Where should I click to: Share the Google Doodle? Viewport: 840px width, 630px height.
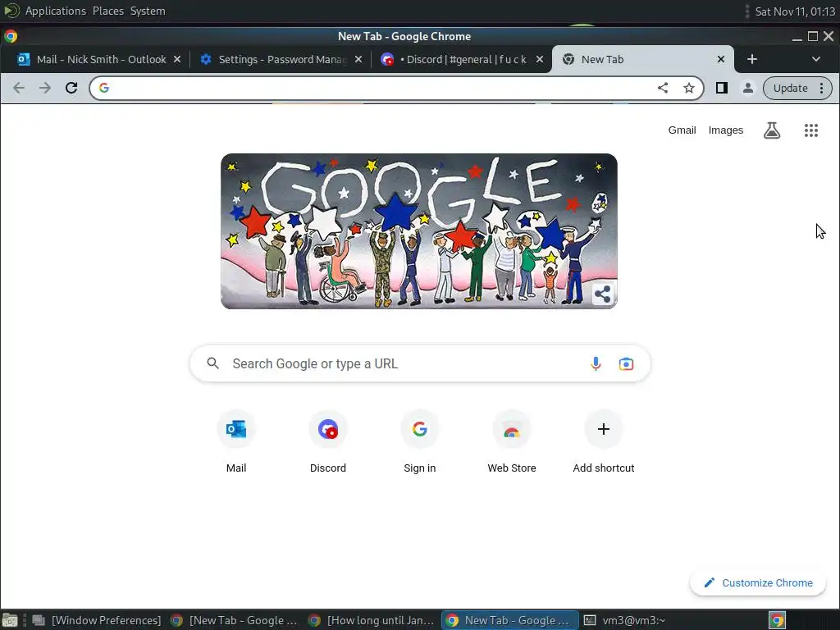(603, 294)
